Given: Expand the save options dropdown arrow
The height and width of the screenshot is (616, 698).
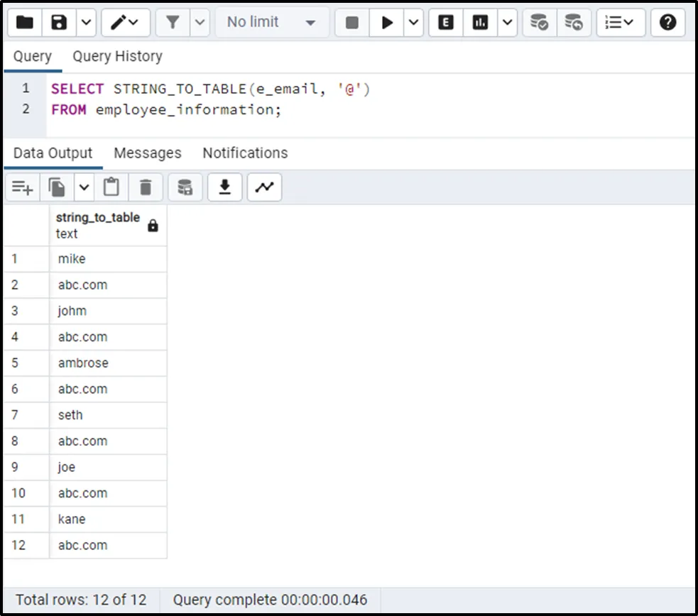Looking at the screenshot, I should (86, 23).
